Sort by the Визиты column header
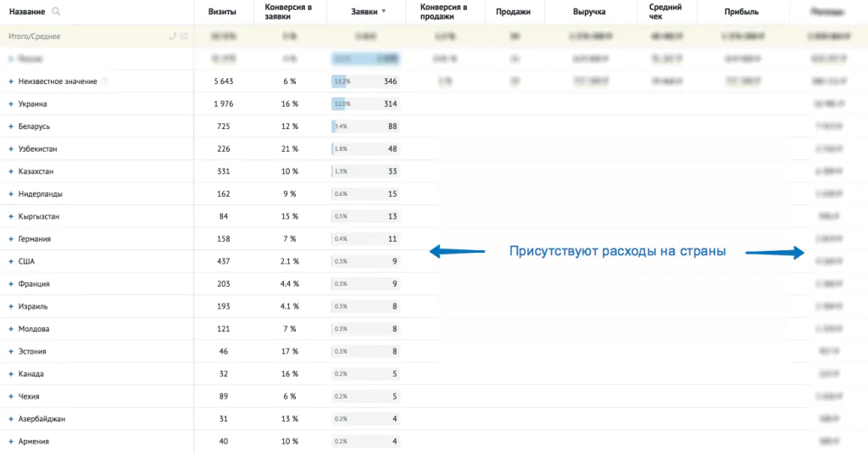Viewport: 868px width, 452px height. [x=222, y=12]
